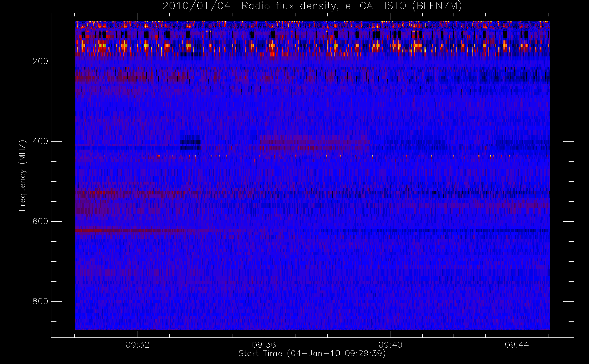Screen dimensions: 589x364
Task: Click the 09:36 time tick label
Action: click(264, 345)
